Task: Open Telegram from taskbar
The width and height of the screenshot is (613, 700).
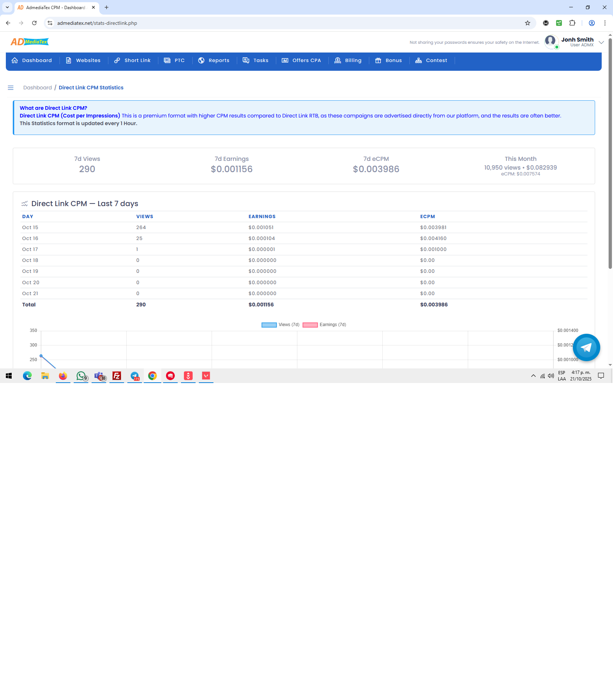Action: pyautogui.click(x=135, y=376)
